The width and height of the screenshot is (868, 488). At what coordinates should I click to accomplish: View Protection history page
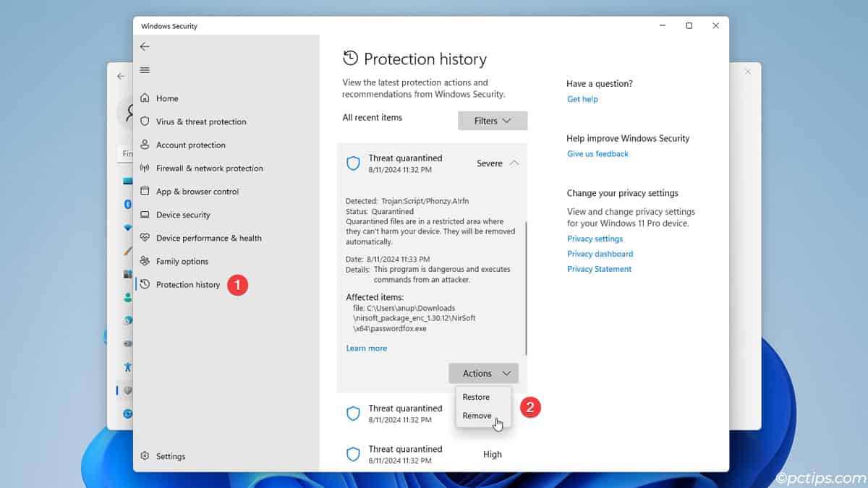188,284
